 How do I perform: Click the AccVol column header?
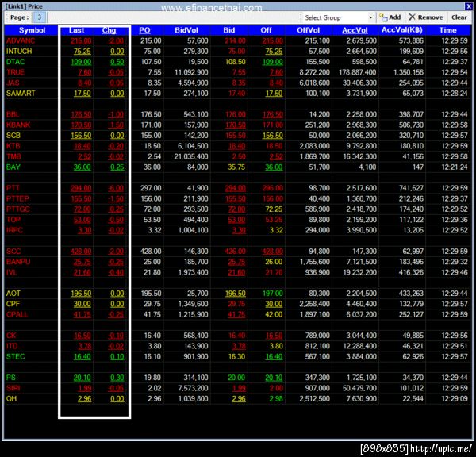355,30
